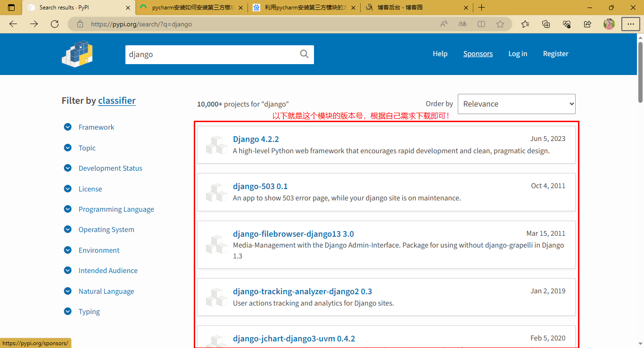
Task: Start Read aloud for this page
Action: (444, 24)
